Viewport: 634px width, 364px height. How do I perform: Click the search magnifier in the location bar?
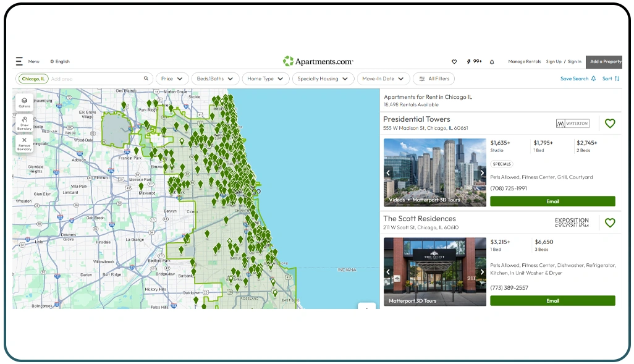click(146, 78)
